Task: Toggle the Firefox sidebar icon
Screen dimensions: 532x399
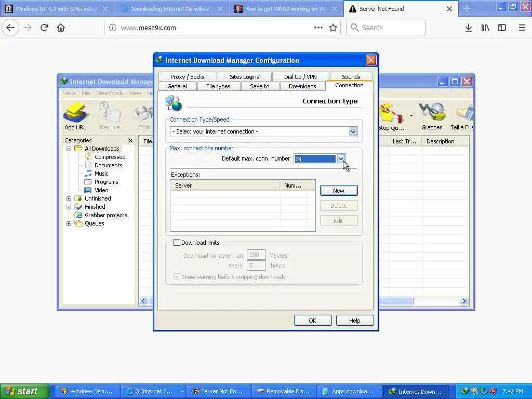Action: pos(502,28)
